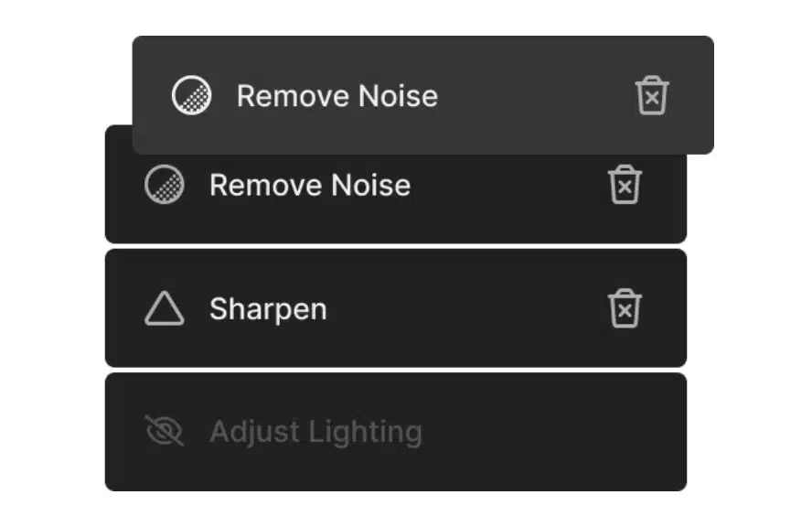Click the dotted circle icon on darker Remove Noise row
Viewport: 812px width, 527px height.
coord(165,185)
